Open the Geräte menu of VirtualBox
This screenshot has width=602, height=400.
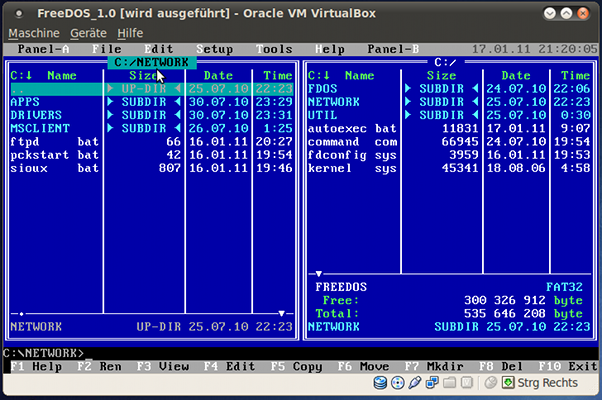pyautogui.click(x=88, y=33)
